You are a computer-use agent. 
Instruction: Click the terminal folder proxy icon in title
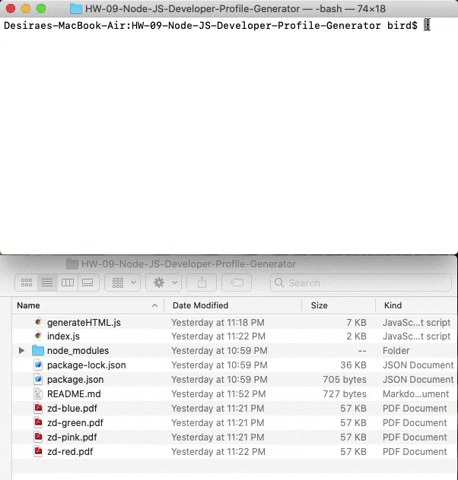(x=76, y=9)
